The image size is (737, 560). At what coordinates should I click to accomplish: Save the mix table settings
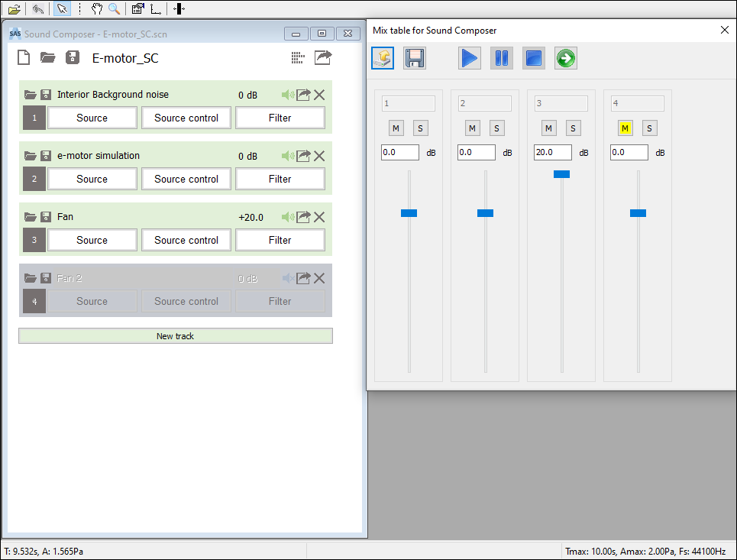414,57
